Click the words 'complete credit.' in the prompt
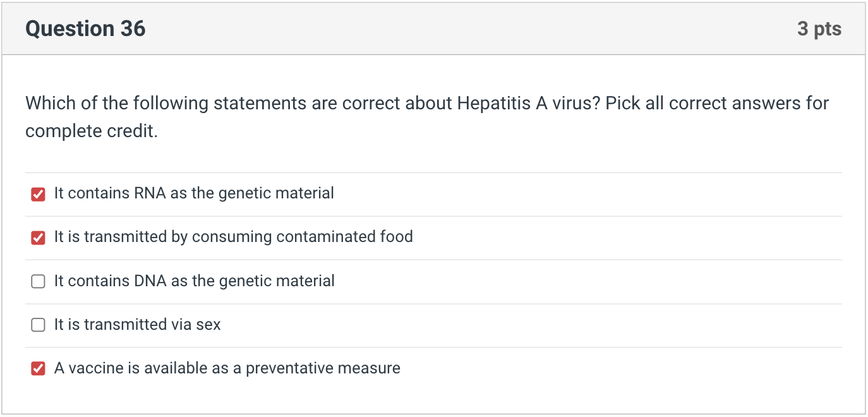The height and width of the screenshot is (417, 868). tap(91, 131)
